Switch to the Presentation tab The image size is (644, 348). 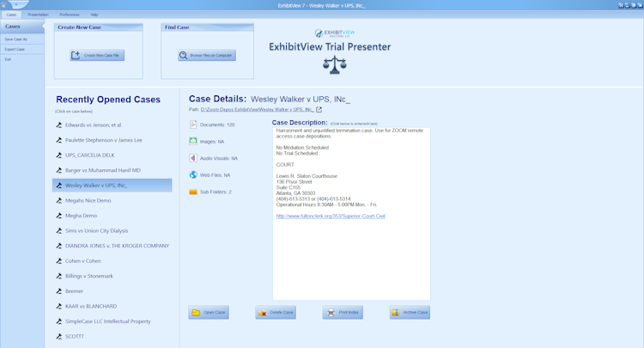coord(38,15)
